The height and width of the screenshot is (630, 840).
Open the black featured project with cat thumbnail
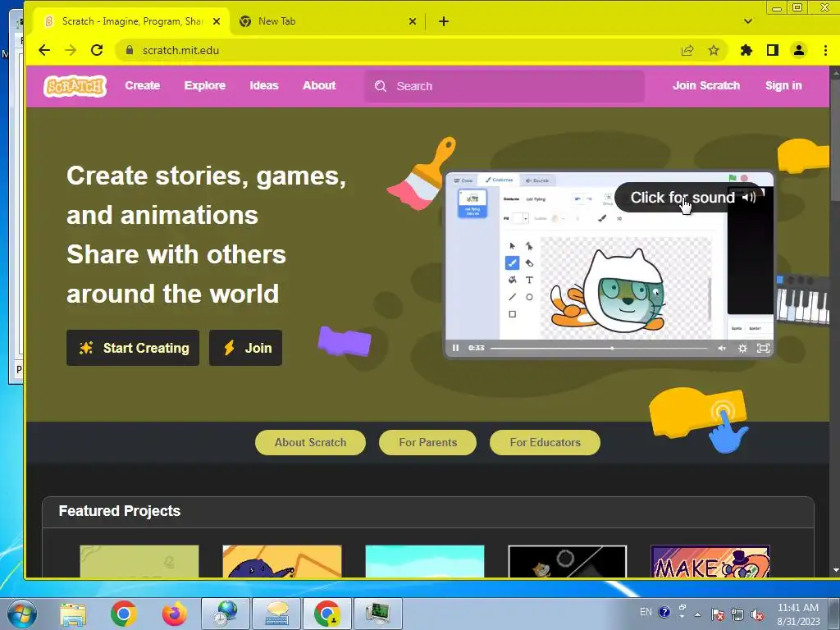coord(568,561)
